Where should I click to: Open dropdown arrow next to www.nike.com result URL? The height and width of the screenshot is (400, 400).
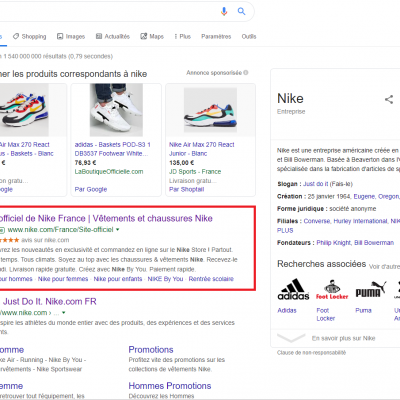click(63, 313)
